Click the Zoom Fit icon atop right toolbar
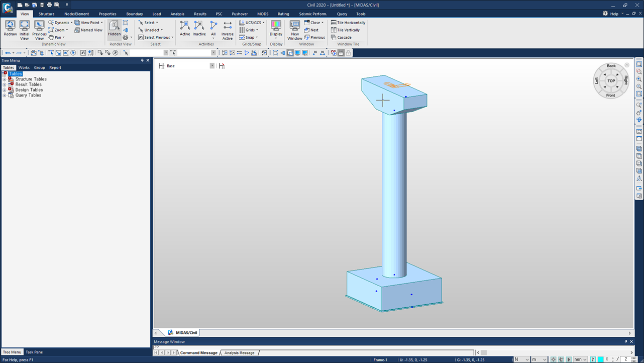The height and width of the screenshot is (363, 644). (639, 64)
